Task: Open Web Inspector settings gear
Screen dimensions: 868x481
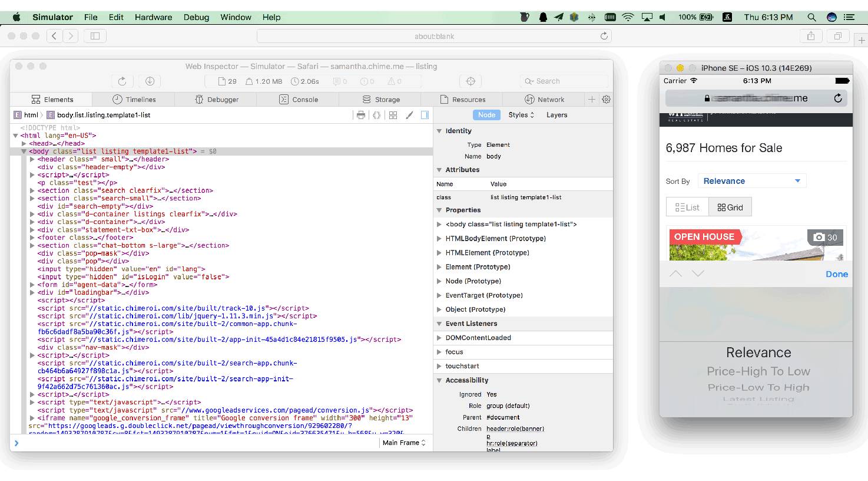Action: 606,100
